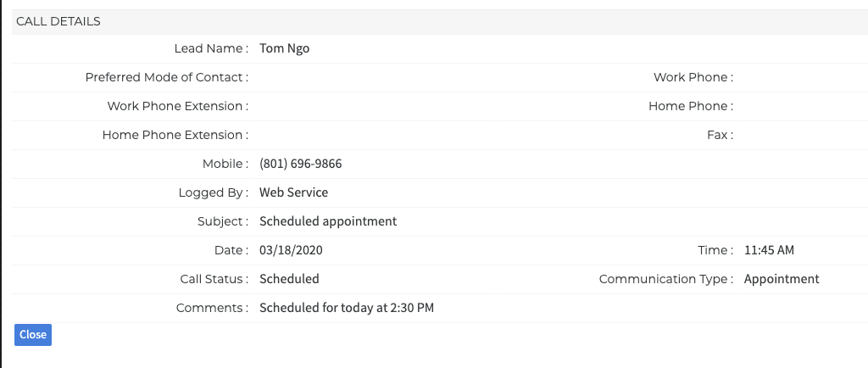The width and height of the screenshot is (868, 368).
Task: Click the Scheduled appointment subject text
Action: coord(328,221)
